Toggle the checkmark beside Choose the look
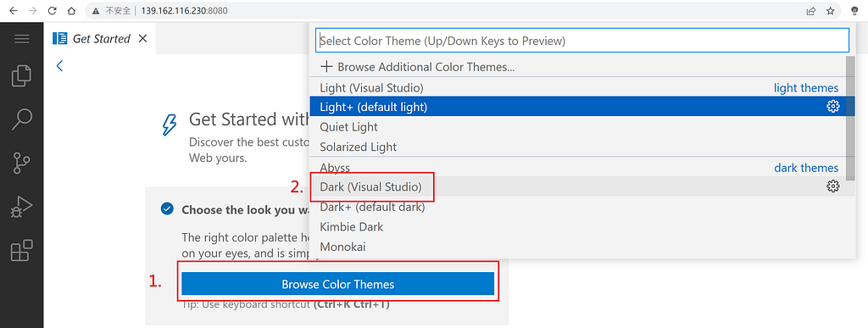 click(166, 209)
